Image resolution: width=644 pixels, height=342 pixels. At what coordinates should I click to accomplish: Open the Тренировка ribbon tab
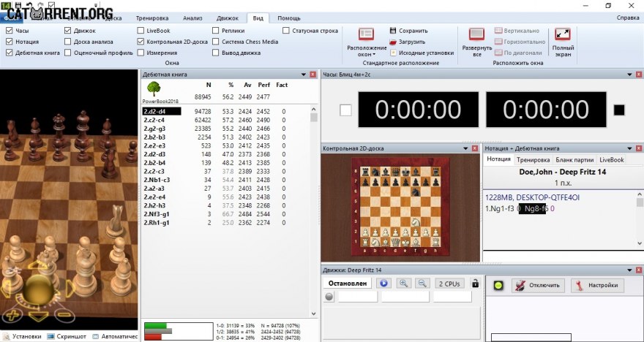(152, 18)
